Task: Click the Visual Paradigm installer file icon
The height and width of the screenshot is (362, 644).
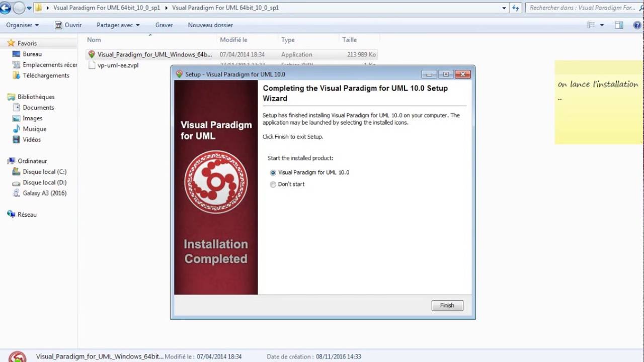Action: (x=92, y=54)
